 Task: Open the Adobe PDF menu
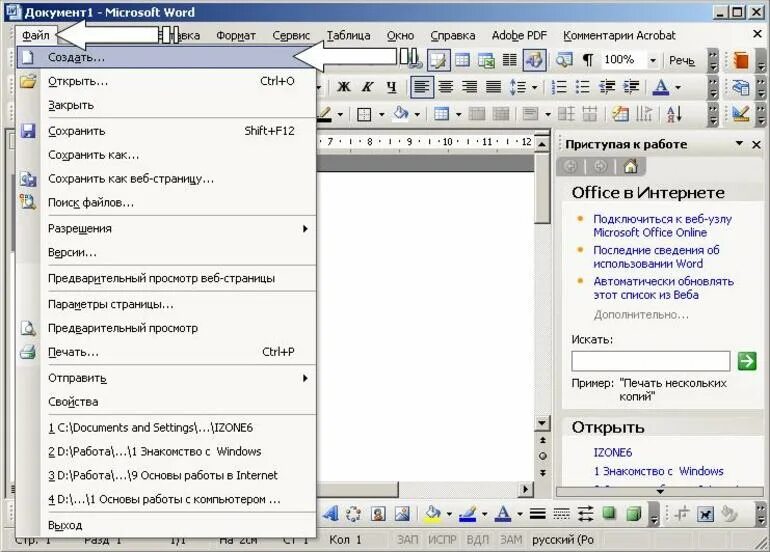pos(519,35)
